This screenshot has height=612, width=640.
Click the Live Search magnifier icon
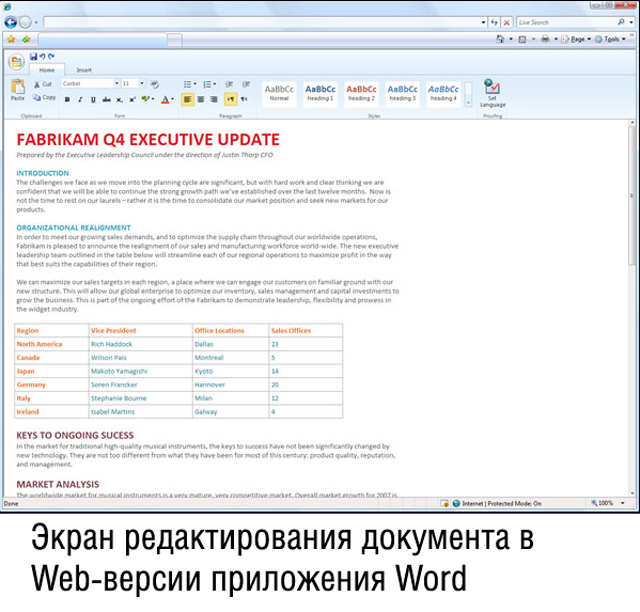point(621,22)
